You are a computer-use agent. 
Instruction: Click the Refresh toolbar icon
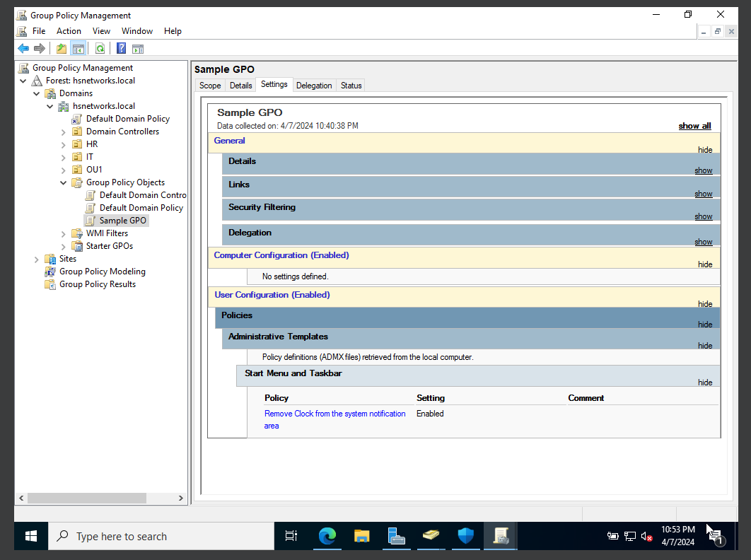(x=100, y=49)
